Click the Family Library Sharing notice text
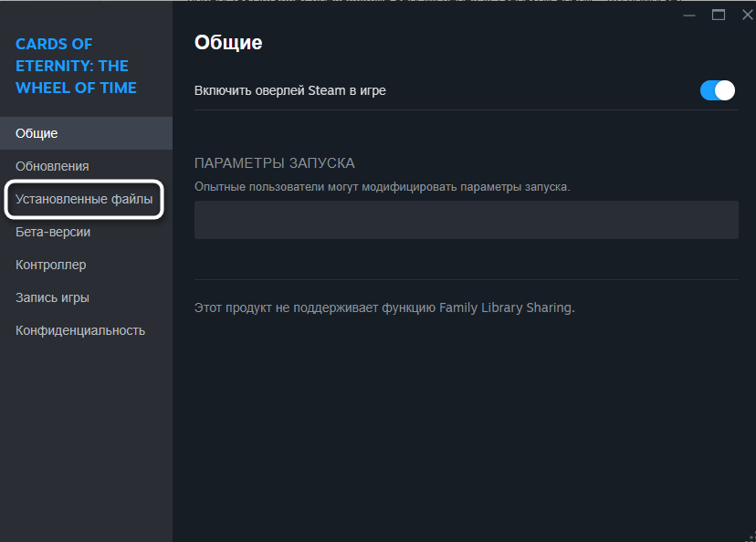This screenshot has width=756, height=542. (384, 307)
